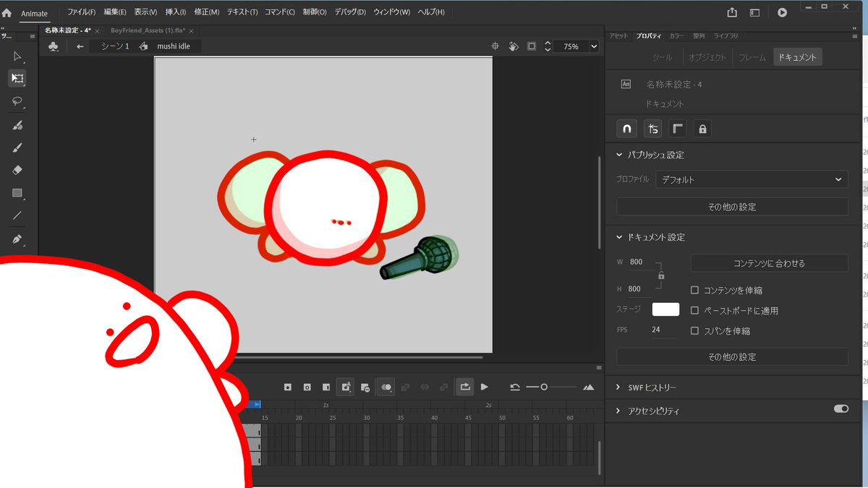868x488 pixels.
Task: Collapse ドキュメント設定 section
Action: (x=619, y=237)
